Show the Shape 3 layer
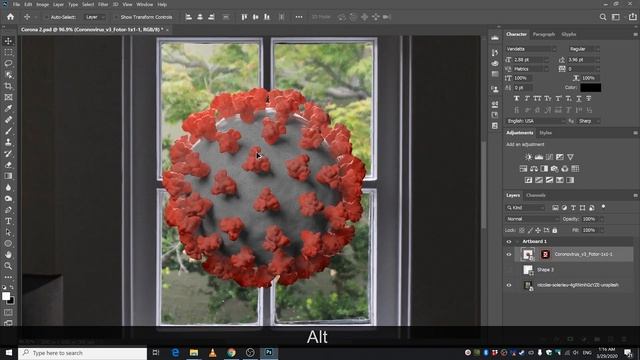 [509, 270]
